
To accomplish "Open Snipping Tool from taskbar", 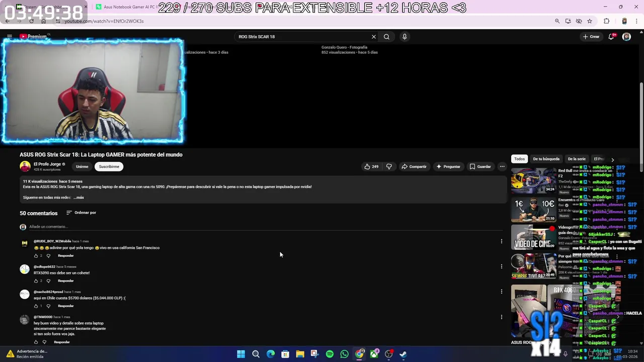I will [314, 354].
